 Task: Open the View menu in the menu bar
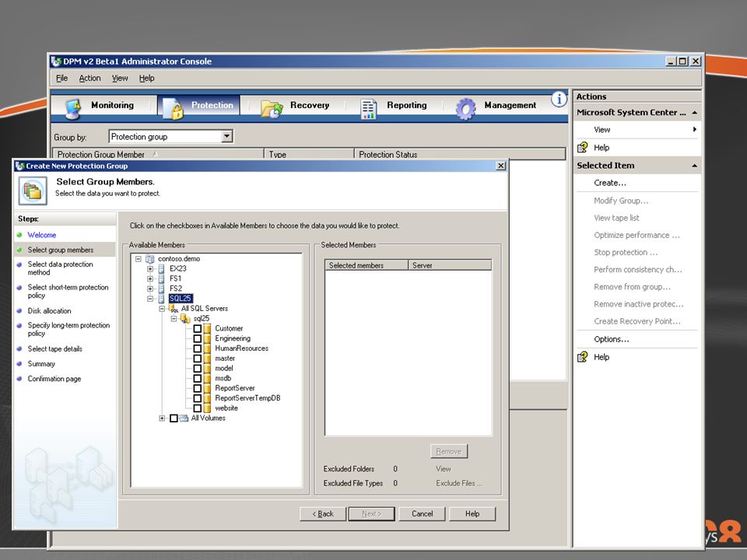pos(120,78)
